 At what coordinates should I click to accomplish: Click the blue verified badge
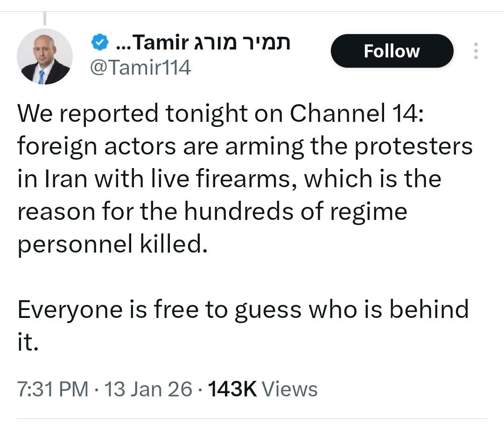99,43
